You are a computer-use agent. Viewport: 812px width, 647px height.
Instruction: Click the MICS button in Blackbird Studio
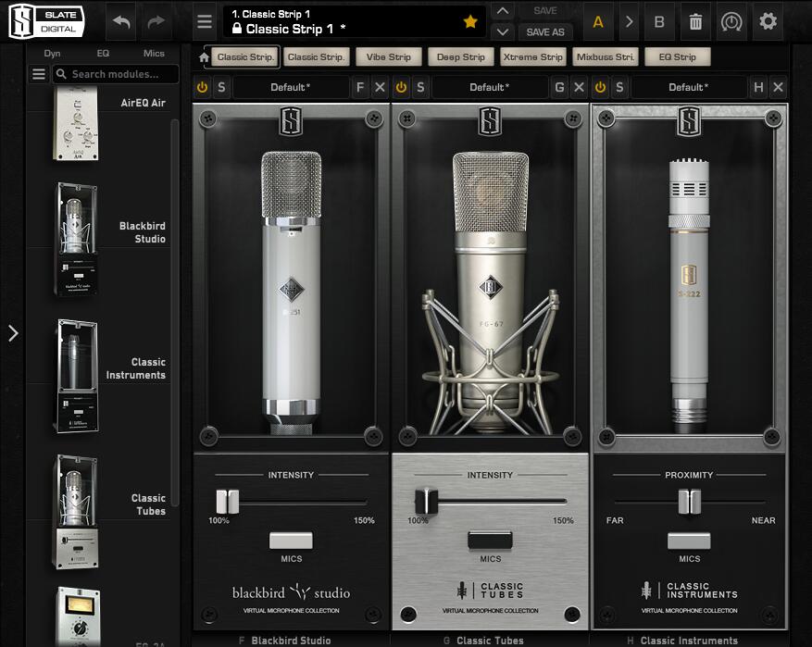coord(291,541)
